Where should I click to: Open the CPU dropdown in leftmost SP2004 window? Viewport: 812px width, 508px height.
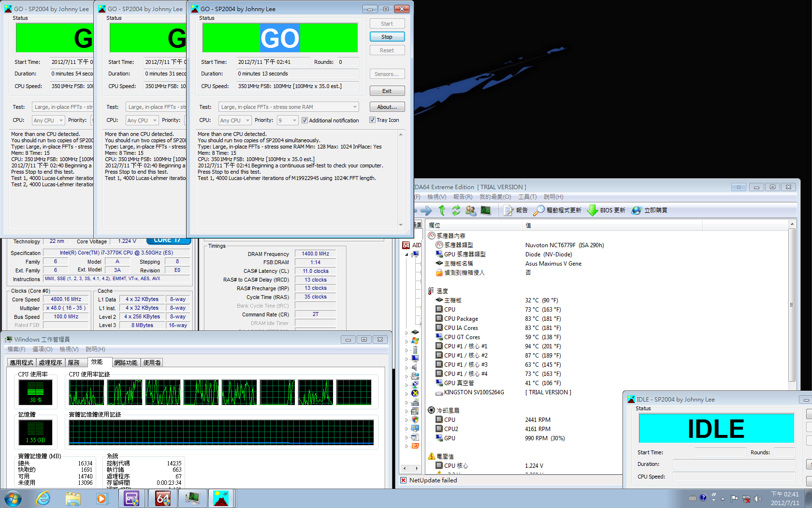point(48,120)
